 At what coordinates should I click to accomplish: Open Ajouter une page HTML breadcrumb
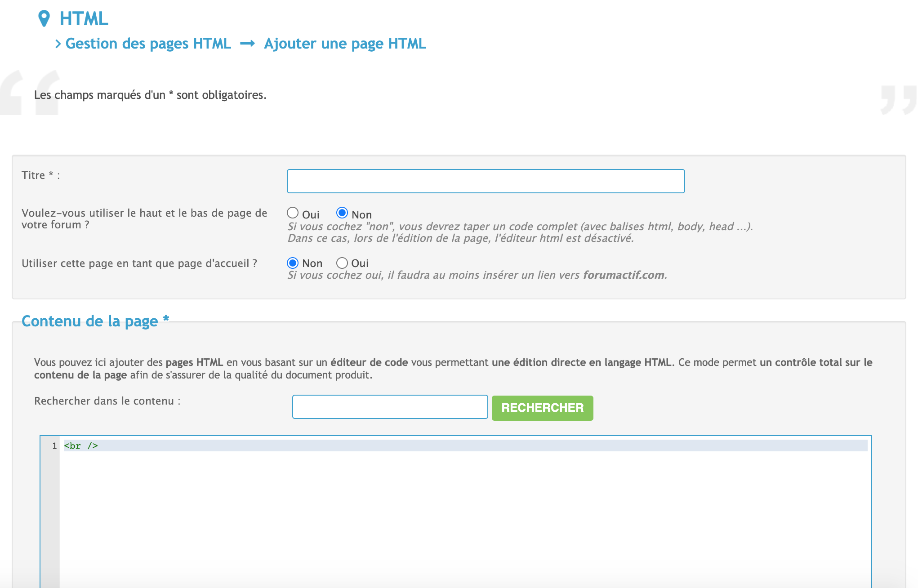pyautogui.click(x=345, y=44)
